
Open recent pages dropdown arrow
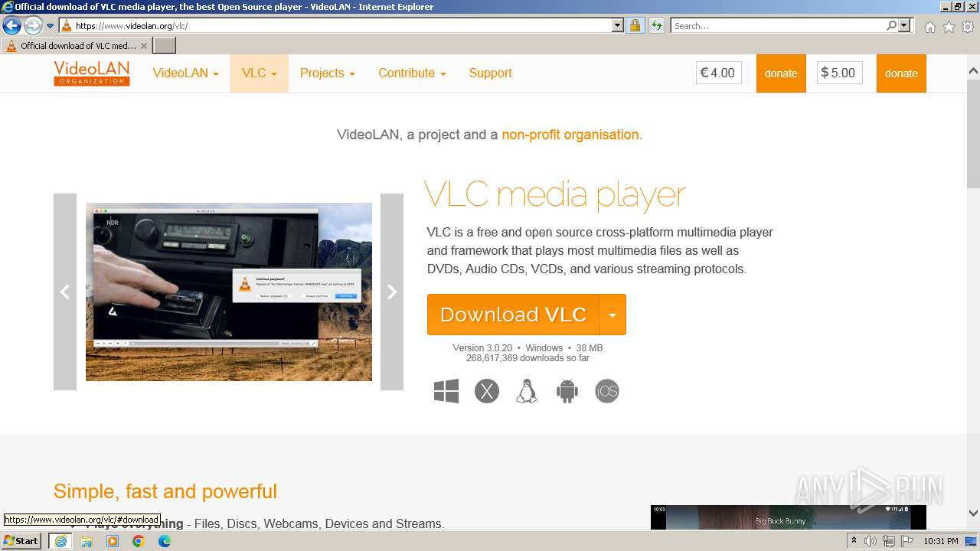click(x=50, y=26)
